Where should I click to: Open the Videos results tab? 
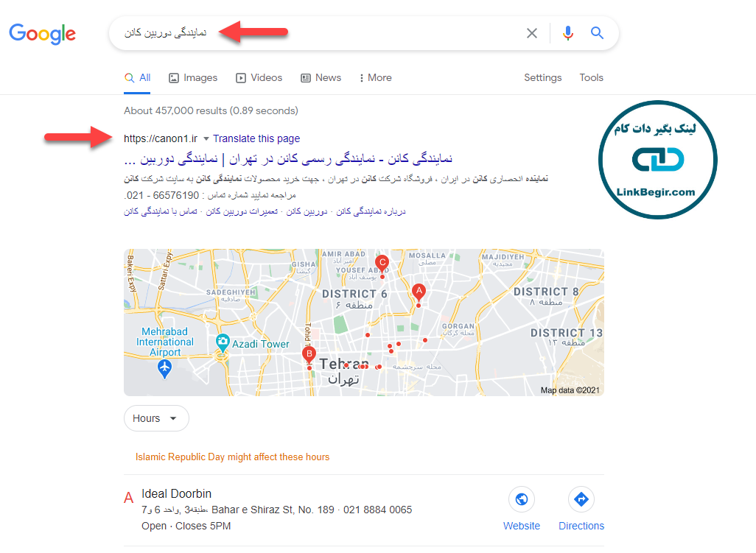coord(259,77)
